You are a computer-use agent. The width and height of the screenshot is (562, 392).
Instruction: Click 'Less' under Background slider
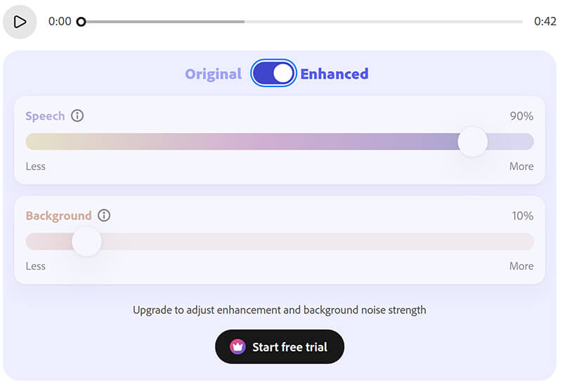(x=36, y=266)
